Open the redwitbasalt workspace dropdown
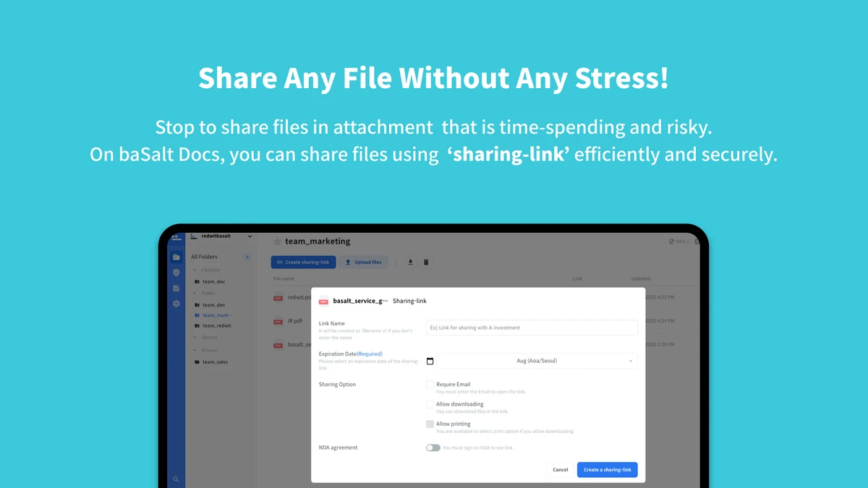The height and width of the screenshot is (488, 868). coord(250,236)
